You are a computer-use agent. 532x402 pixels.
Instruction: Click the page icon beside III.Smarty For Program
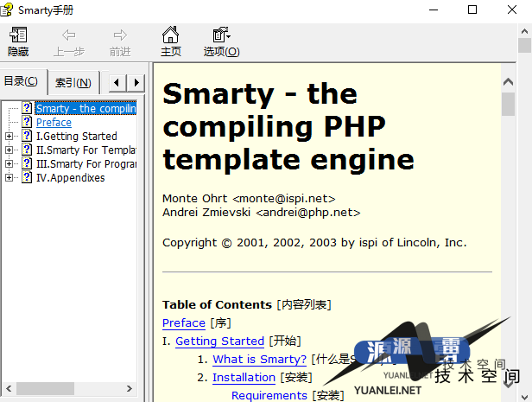[x=27, y=163]
